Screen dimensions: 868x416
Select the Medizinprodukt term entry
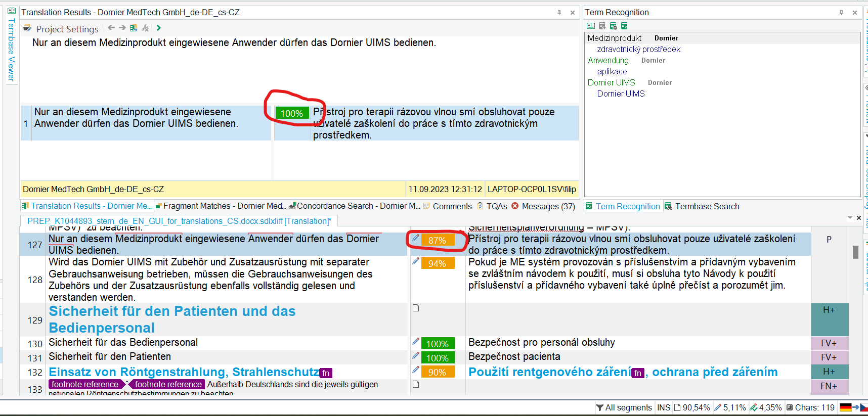(614, 38)
